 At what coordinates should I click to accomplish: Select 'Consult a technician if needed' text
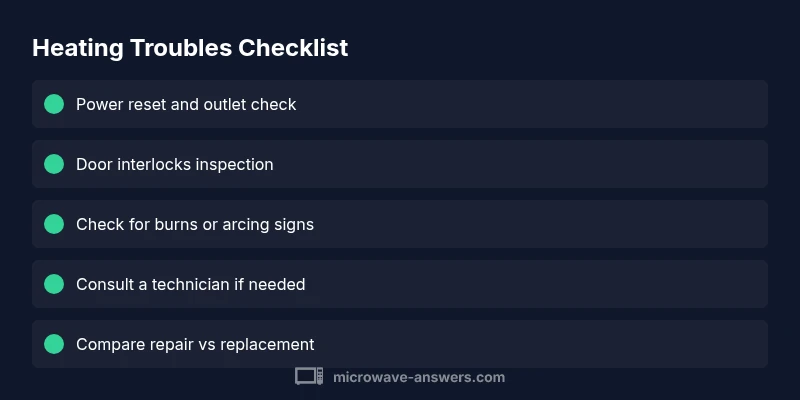pyautogui.click(x=190, y=284)
